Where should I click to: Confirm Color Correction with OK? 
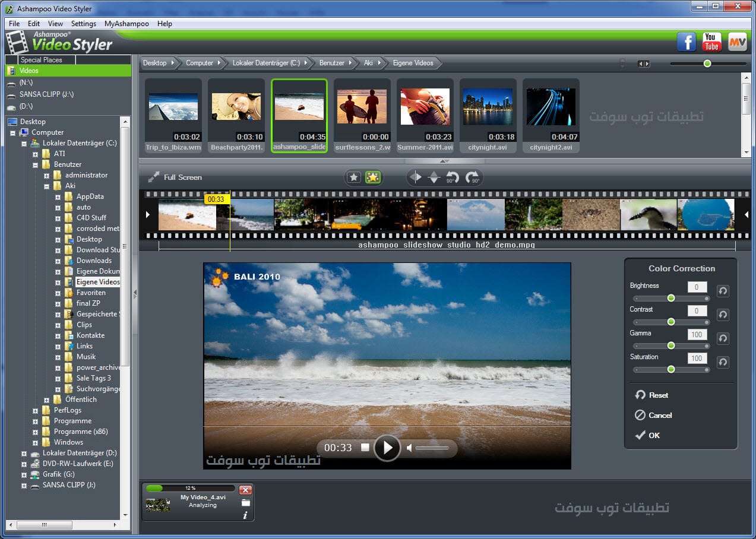pyautogui.click(x=647, y=435)
